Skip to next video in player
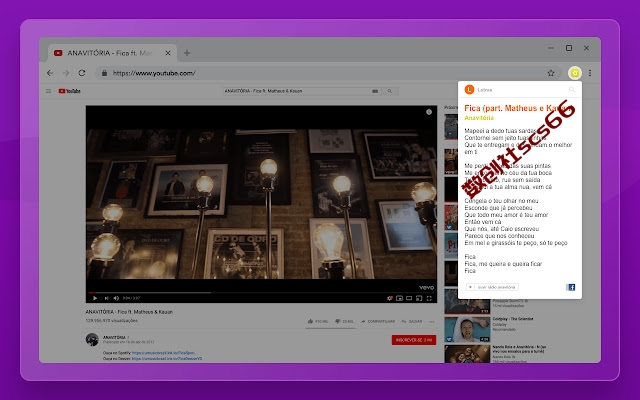 point(106,298)
